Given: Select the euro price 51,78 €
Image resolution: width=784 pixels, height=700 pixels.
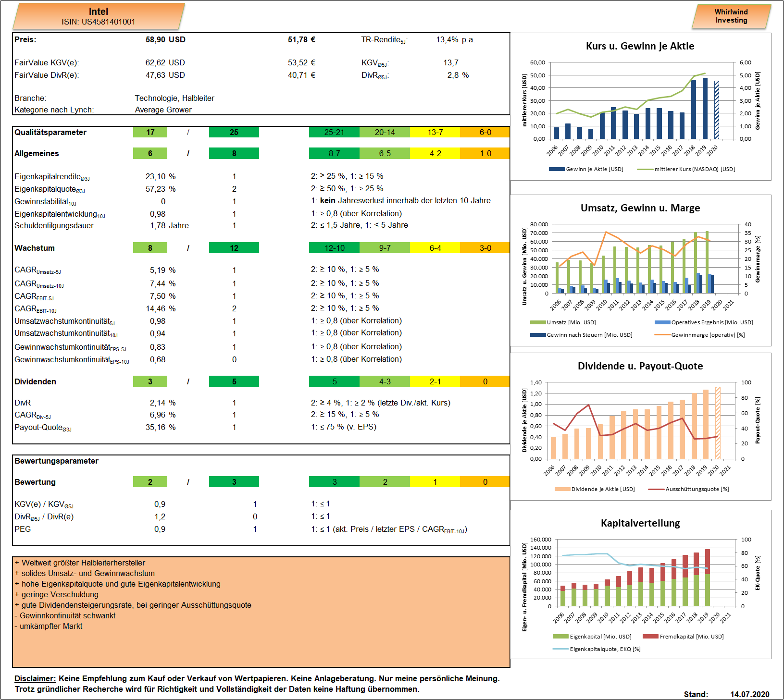Looking at the screenshot, I should [301, 39].
